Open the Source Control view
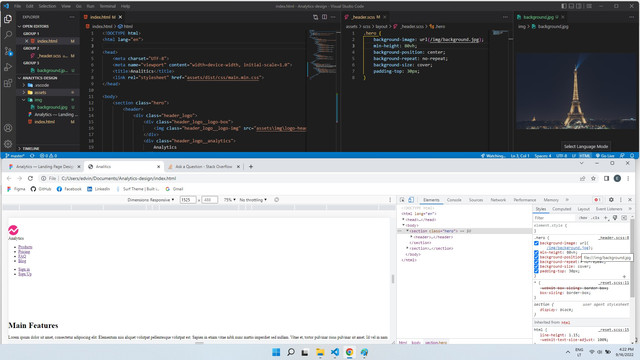Viewport: 640px width, 360px height. tap(8, 51)
